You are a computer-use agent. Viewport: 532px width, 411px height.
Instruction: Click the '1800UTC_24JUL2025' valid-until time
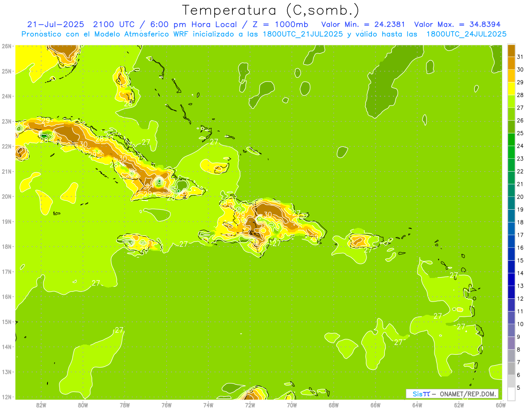point(466,34)
